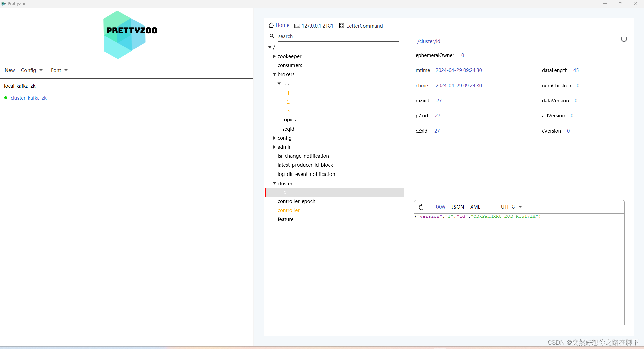Select the topics node
644x349 pixels.
289,120
